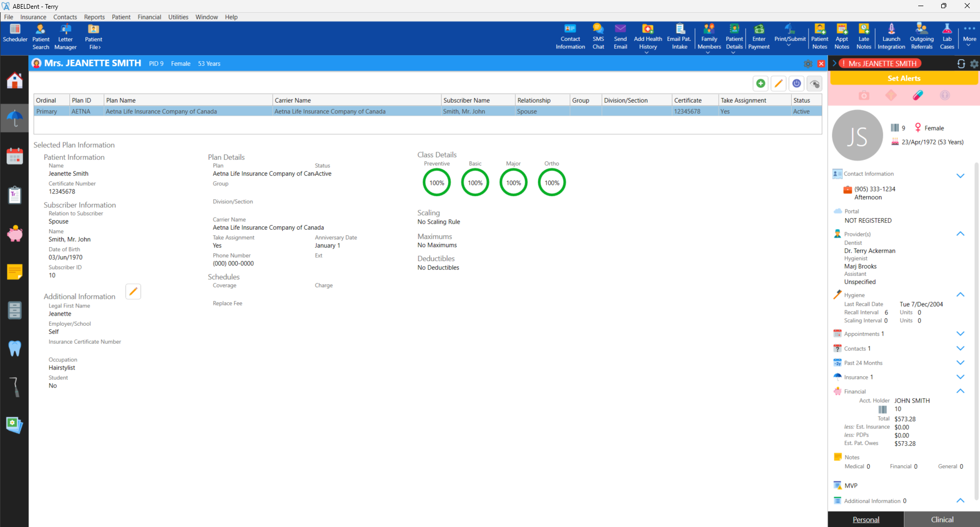Select the Preventive 100% coverage circle

coord(436,182)
